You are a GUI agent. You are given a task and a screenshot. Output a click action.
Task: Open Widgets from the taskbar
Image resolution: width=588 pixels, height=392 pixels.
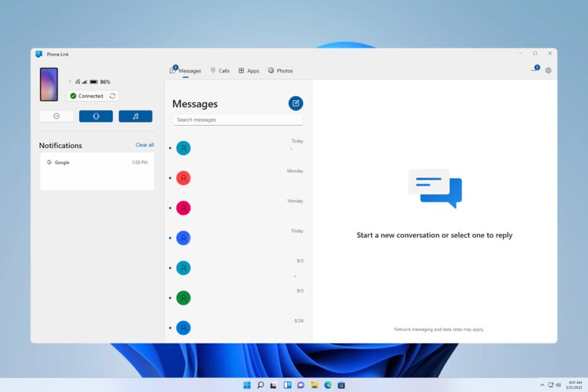[x=287, y=385]
